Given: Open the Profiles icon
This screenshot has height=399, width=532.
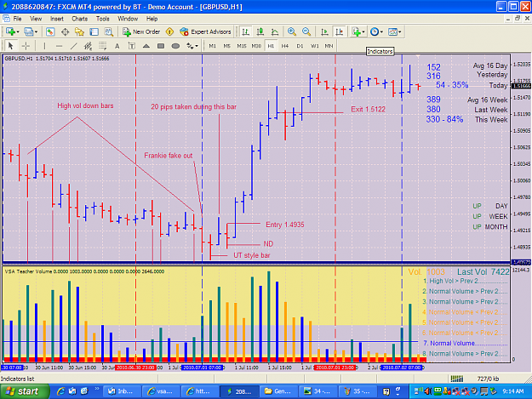Looking at the screenshot, I should [28, 31].
